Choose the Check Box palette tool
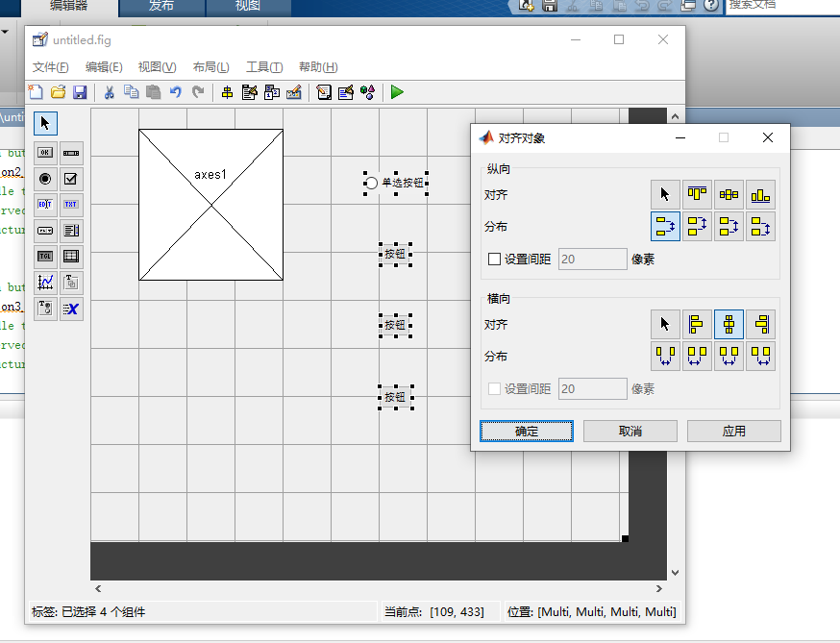Screen dimensions: 840x643 pyautogui.click(x=71, y=179)
